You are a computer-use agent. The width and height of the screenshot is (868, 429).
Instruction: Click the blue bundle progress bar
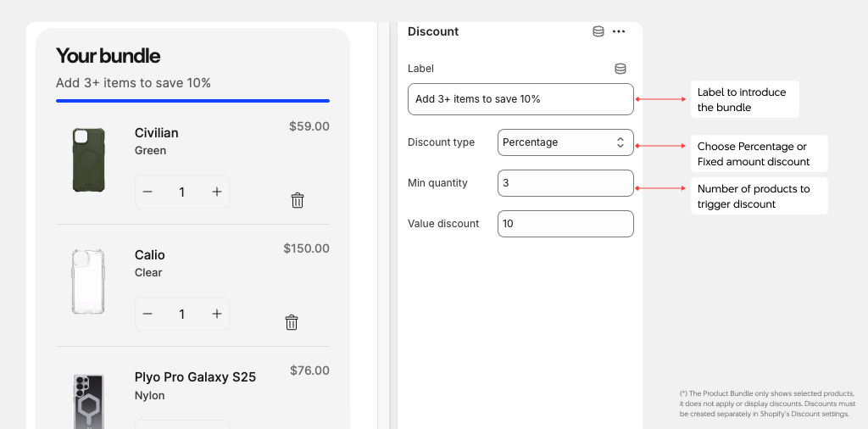[x=192, y=101]
